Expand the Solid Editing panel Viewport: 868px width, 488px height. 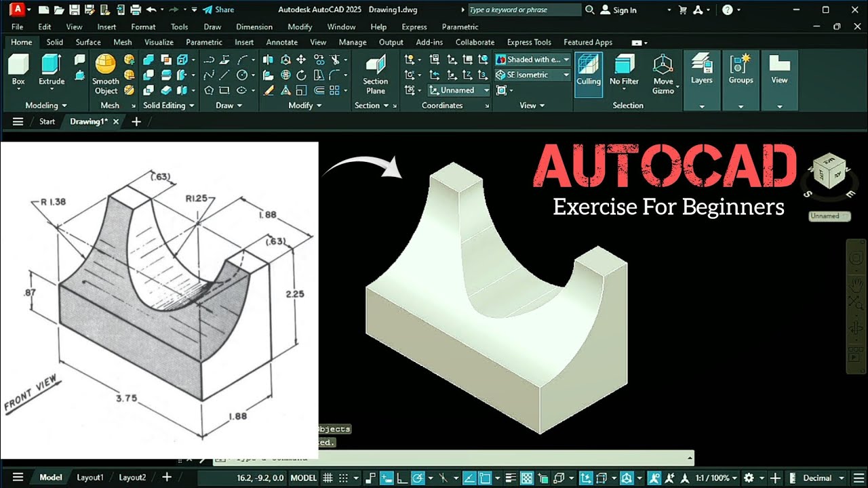[169, 105]
